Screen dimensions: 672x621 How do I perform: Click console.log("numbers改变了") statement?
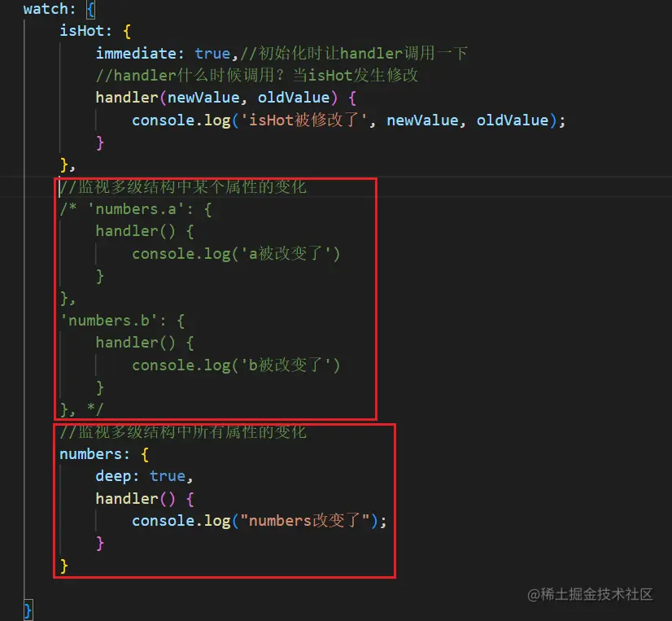point(260,521)
